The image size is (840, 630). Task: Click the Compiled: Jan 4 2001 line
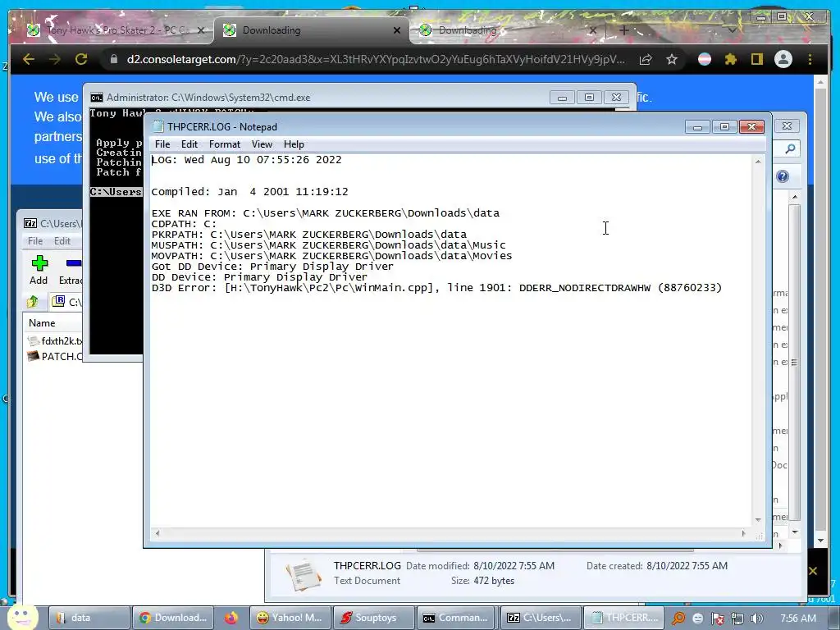coord(249,191)
